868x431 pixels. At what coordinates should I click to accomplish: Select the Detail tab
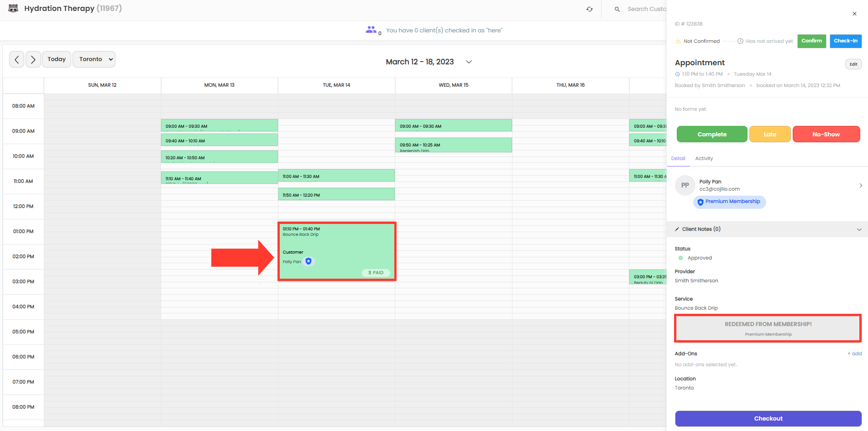pyautogui.click(x=678, y=158)
